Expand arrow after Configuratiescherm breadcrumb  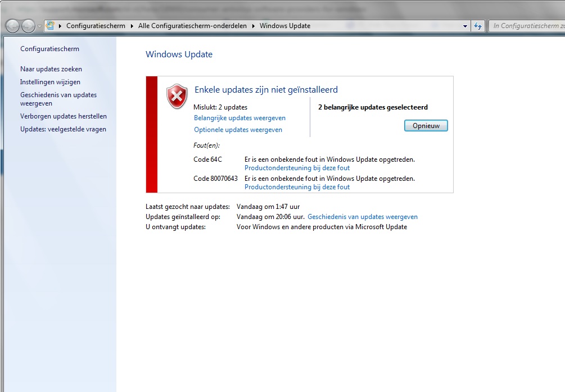pos(132,26)
